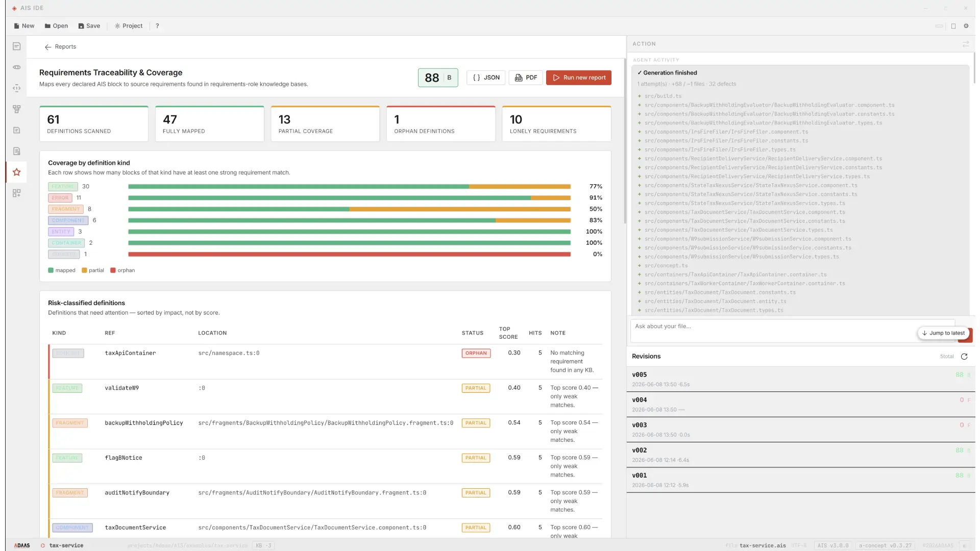Select revision v005
The height and width of the screenshot is (551, 980).
pyautogui.click(x=801, y=379)
